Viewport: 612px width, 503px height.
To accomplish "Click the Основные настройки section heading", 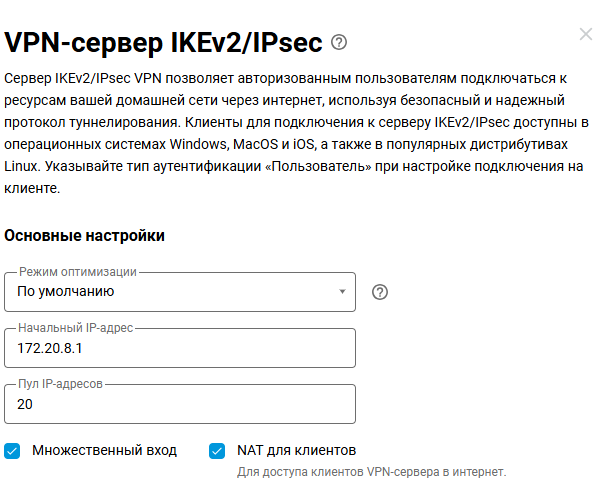I will (x=84, y=236).
